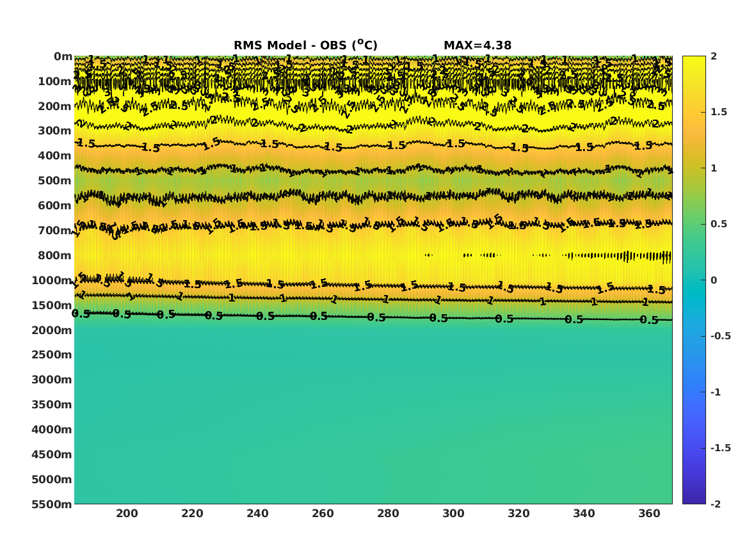Click the yellow top of the colorbar
The height and width of the screenshot is (560, 747).
[x=694, y=61]
